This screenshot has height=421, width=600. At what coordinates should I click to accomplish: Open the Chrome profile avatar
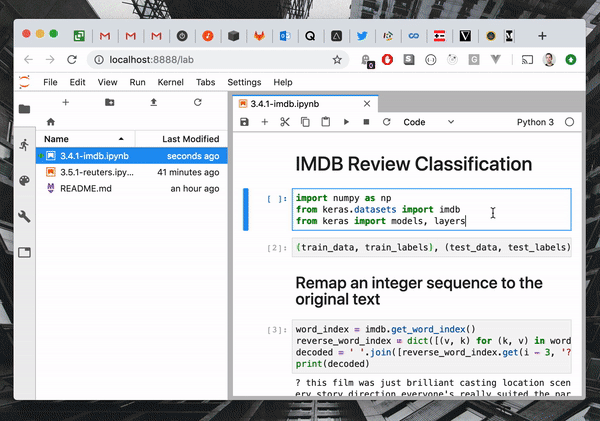[549, 60]
